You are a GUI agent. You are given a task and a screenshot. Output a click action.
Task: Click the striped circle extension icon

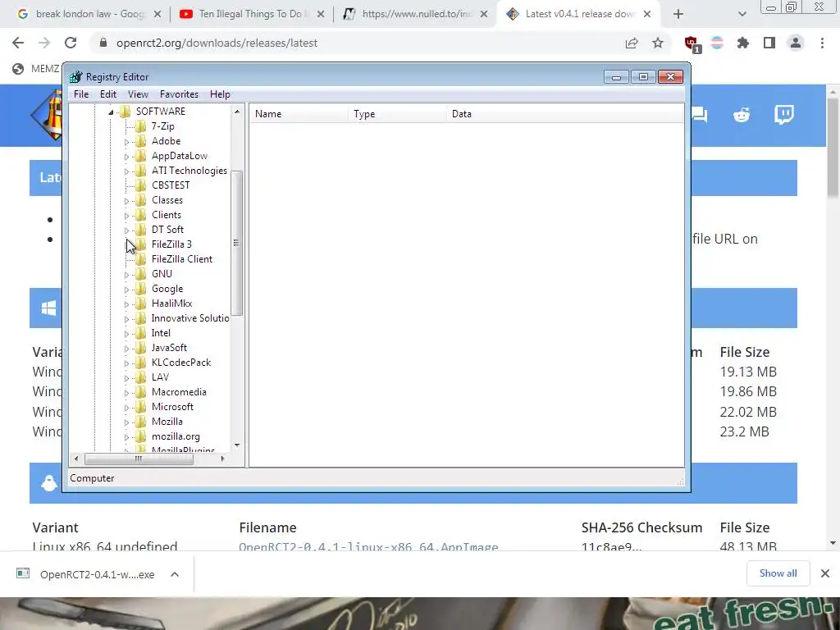(x=717, y=43)
